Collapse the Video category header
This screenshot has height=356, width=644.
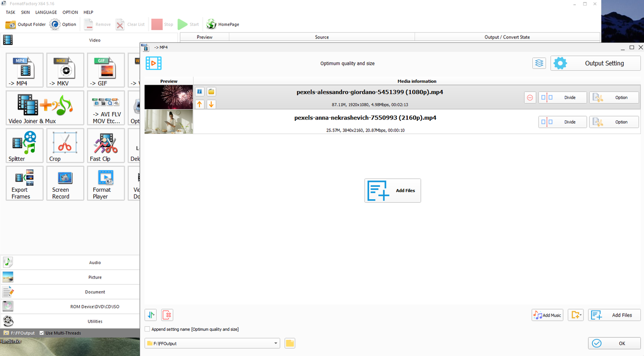[x=90, y=39]
